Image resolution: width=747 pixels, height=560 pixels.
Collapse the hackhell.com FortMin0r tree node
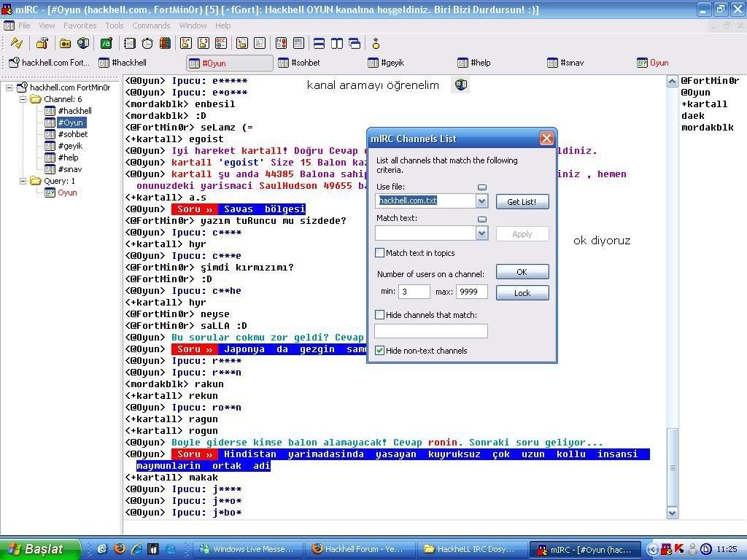9,87
